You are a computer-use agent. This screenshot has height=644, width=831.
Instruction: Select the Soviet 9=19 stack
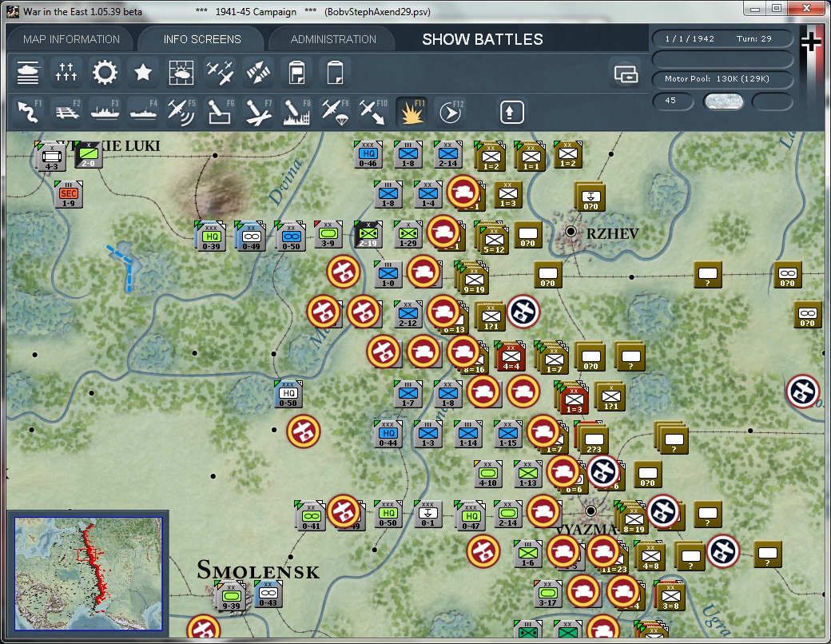coord(473,279)
